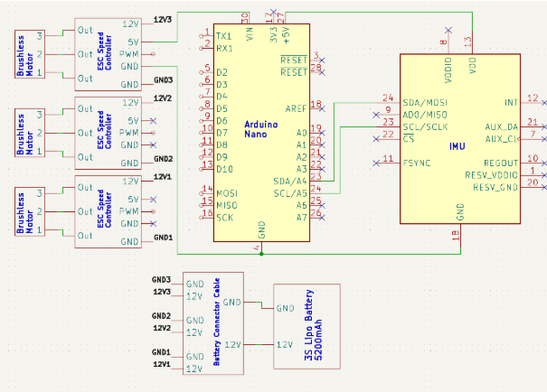Select the Battery Connector Cable label
The height and width of the screenshot is (392, 547).
point(217,322)
